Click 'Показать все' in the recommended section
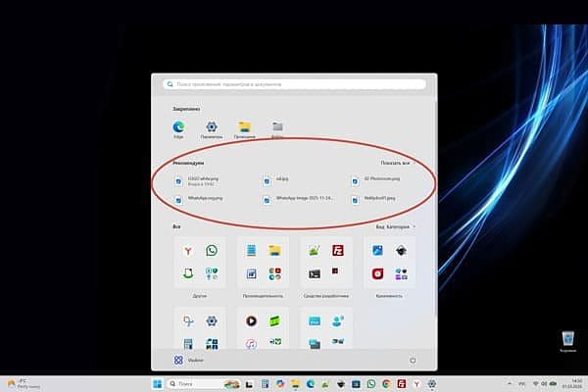The width and height of the screenshot is (588, 392). click(x=395, y=163)
